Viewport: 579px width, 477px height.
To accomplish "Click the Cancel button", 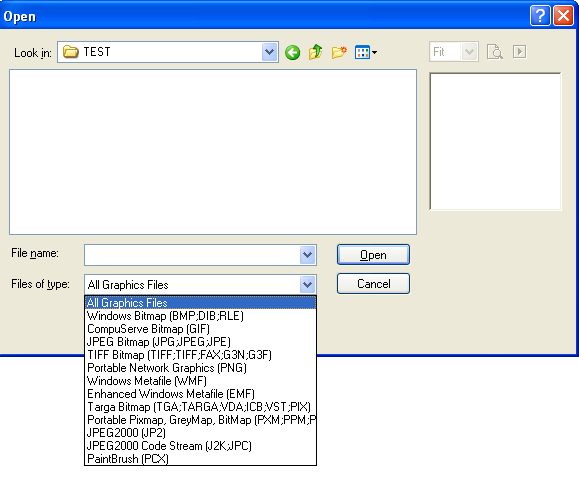I will point(373,284).
